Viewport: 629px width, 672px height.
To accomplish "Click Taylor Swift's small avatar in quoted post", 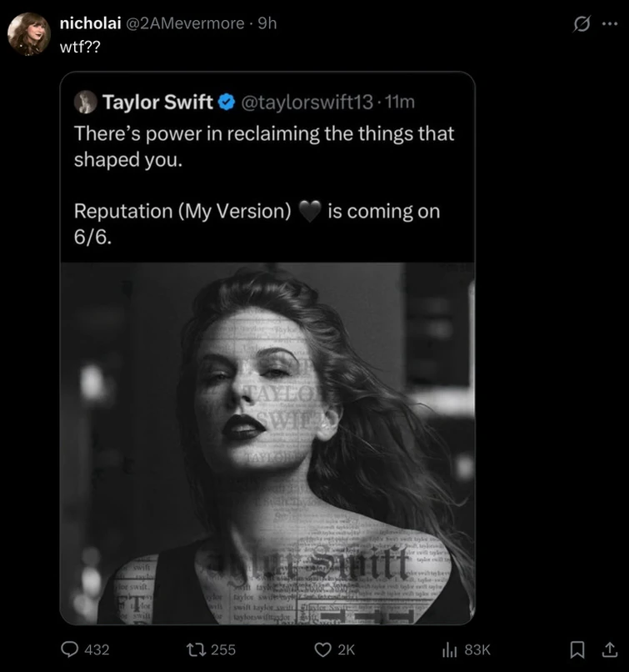I will pos(85,102).
